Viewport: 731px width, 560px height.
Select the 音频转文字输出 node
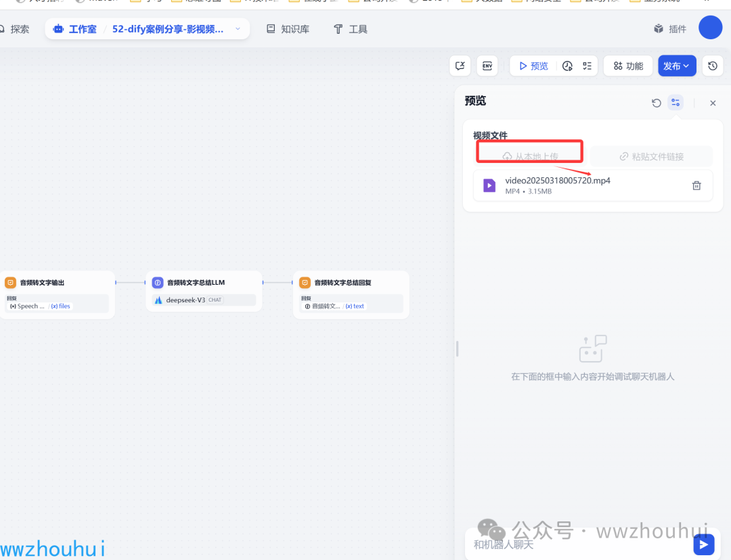[57, 294]
